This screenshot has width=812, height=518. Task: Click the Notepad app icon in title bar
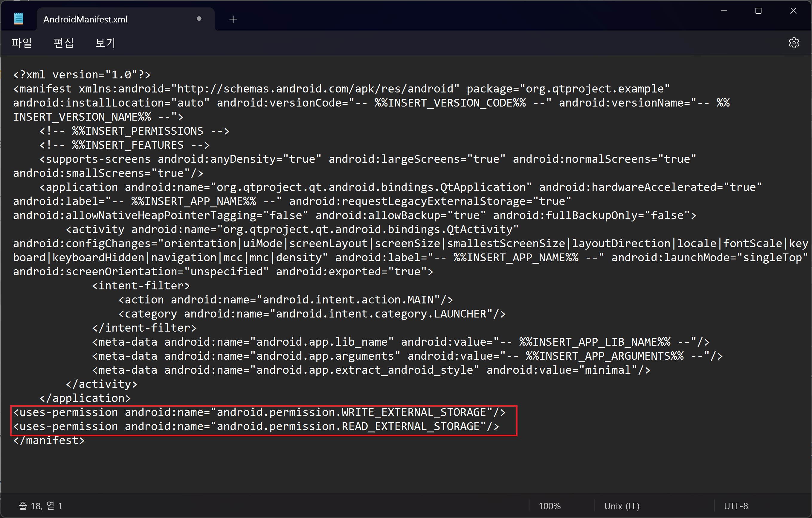coord(19,19)
